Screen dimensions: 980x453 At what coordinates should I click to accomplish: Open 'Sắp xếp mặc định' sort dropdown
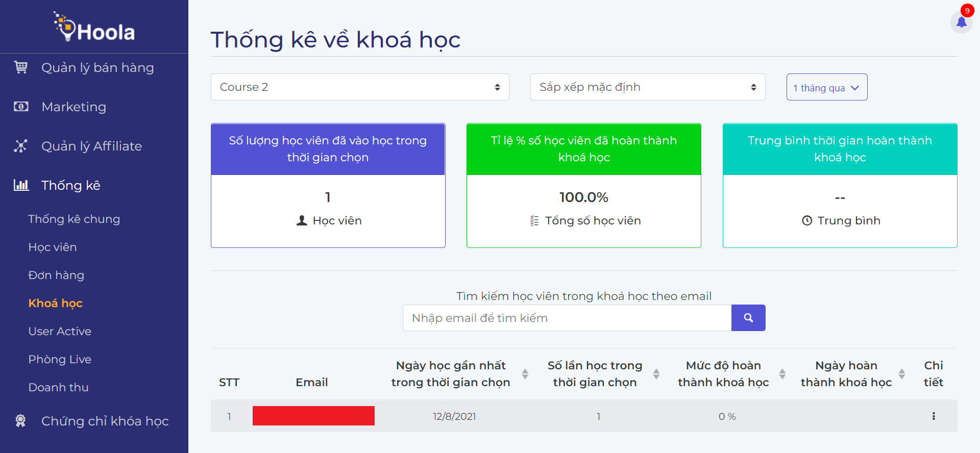point(647,87)
